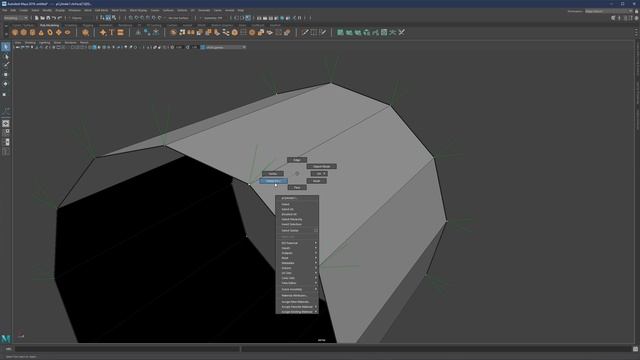
Task: Open the Script Editor icon at bottom right
Action: click(x=635, y=349)
